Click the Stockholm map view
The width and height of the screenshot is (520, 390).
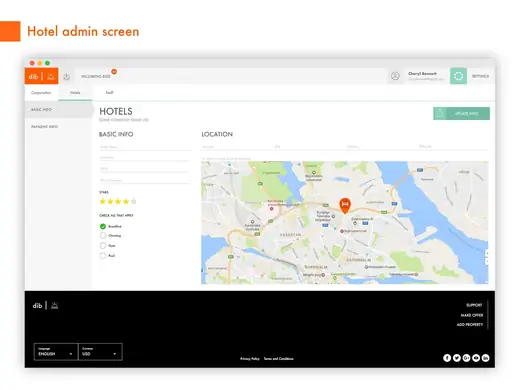pos(345,223)
